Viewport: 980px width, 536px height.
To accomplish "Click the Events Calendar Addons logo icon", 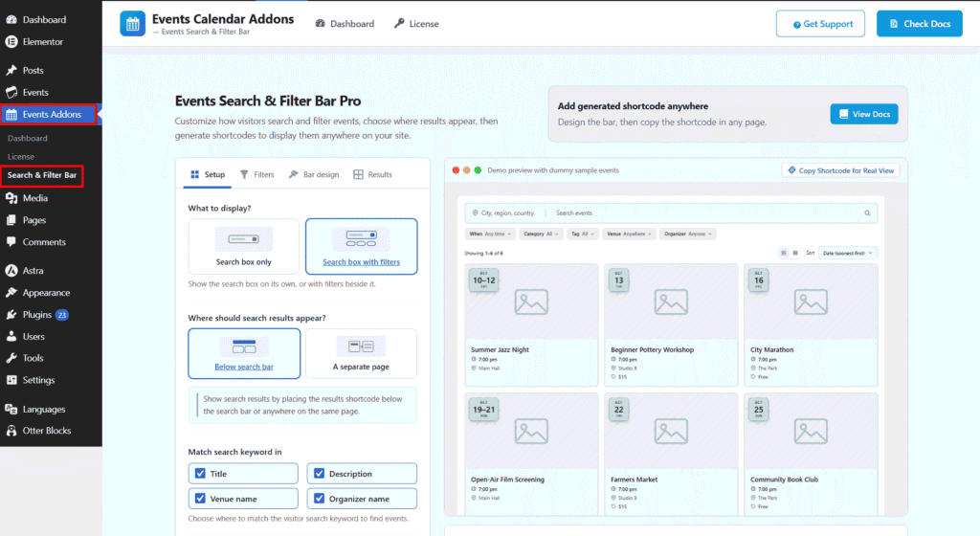I will (x=132, y=24).
